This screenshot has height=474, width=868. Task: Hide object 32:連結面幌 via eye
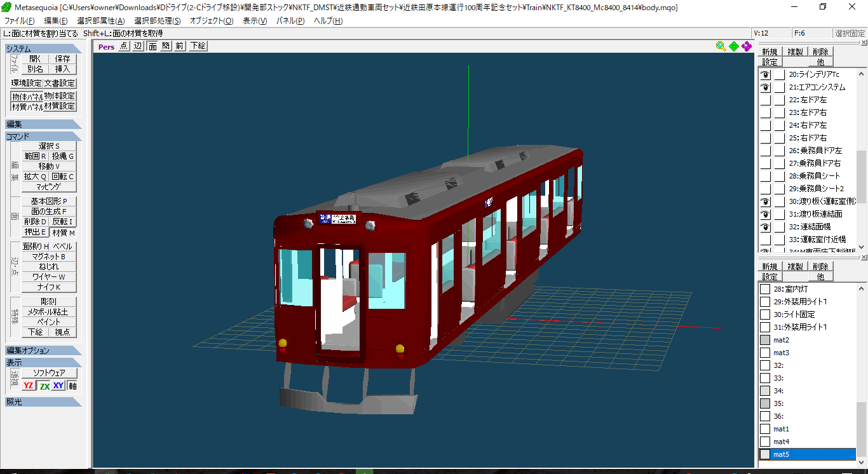tap(766, 227)
